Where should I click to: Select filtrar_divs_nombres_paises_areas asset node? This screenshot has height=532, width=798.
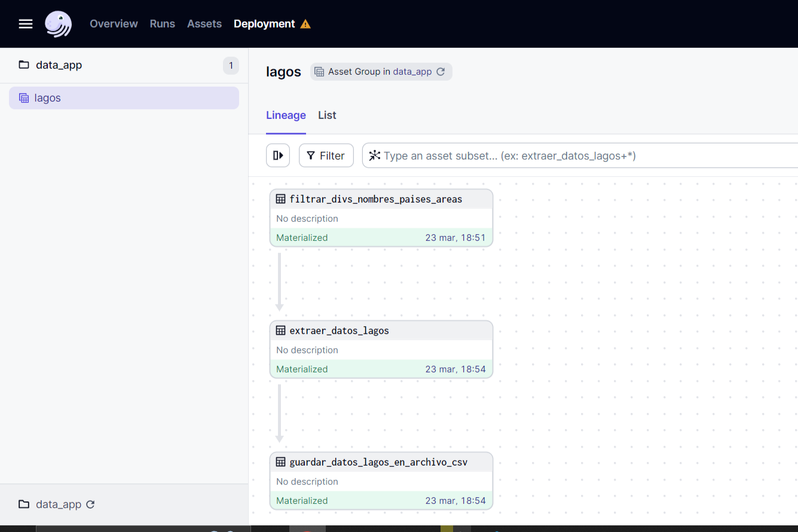point(381,218)
